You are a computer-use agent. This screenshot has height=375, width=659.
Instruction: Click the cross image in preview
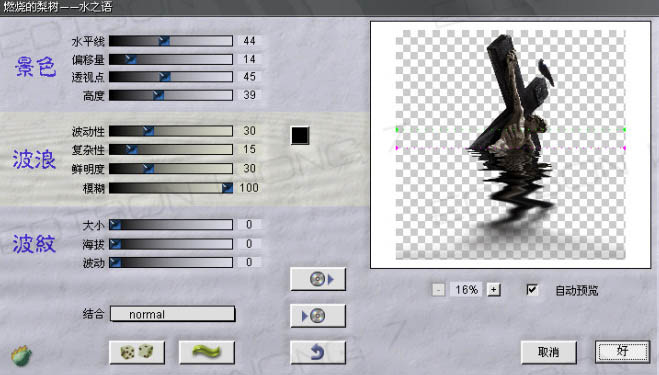pos(511,93)
